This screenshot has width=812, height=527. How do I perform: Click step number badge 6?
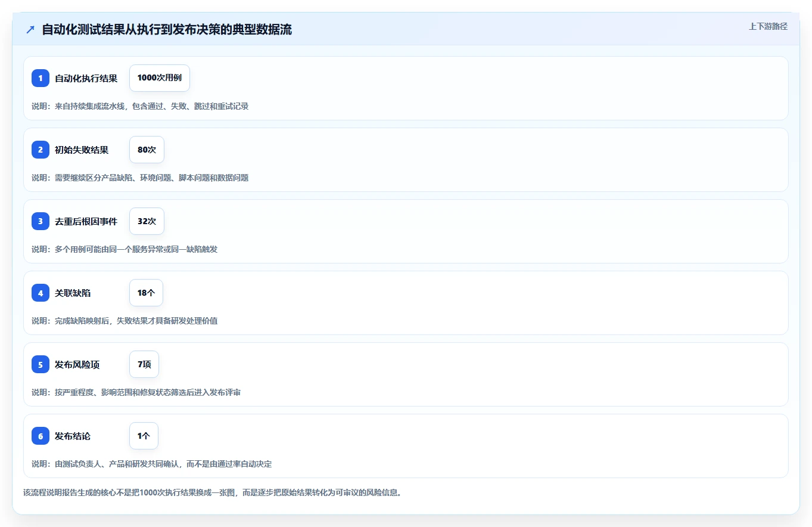41,436
